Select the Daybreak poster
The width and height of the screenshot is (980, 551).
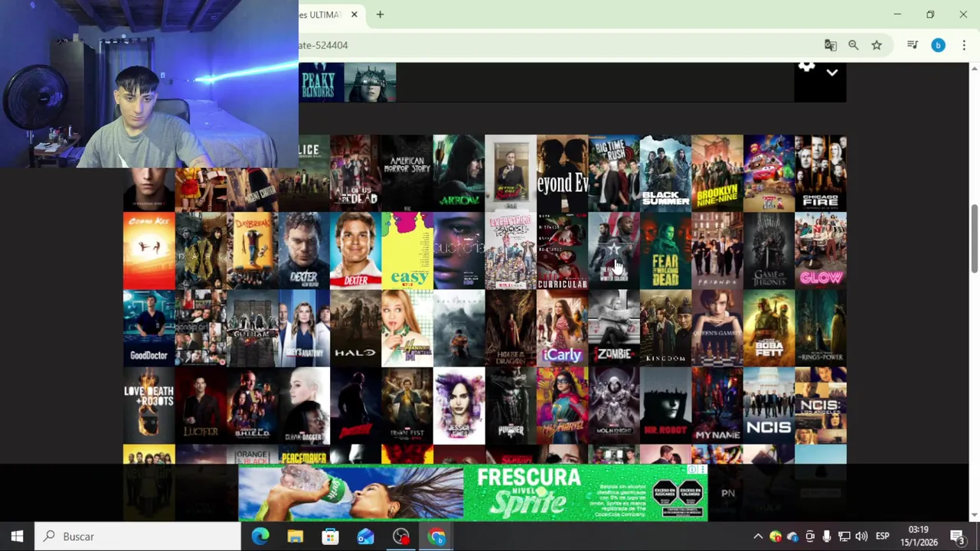(x=252, y=251)
